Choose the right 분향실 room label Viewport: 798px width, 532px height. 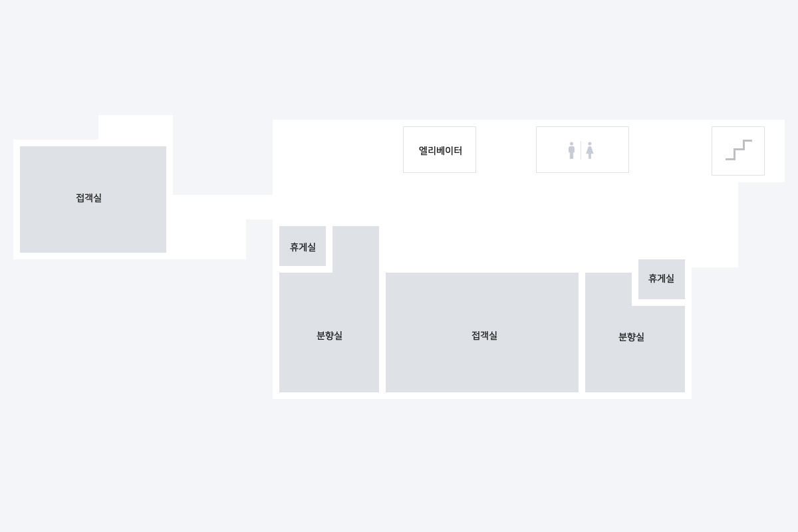click(x=631, y=337)
